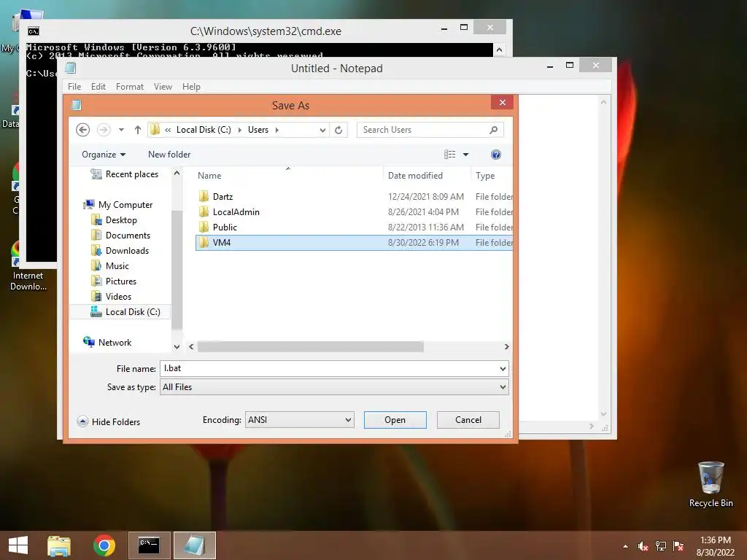
Task: Refresh the Users folder listing
Action: [338, 130]
